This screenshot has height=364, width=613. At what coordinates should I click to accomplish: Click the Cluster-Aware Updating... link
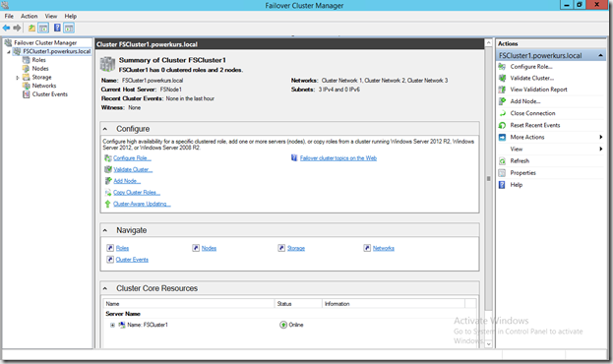coord(142,204)
